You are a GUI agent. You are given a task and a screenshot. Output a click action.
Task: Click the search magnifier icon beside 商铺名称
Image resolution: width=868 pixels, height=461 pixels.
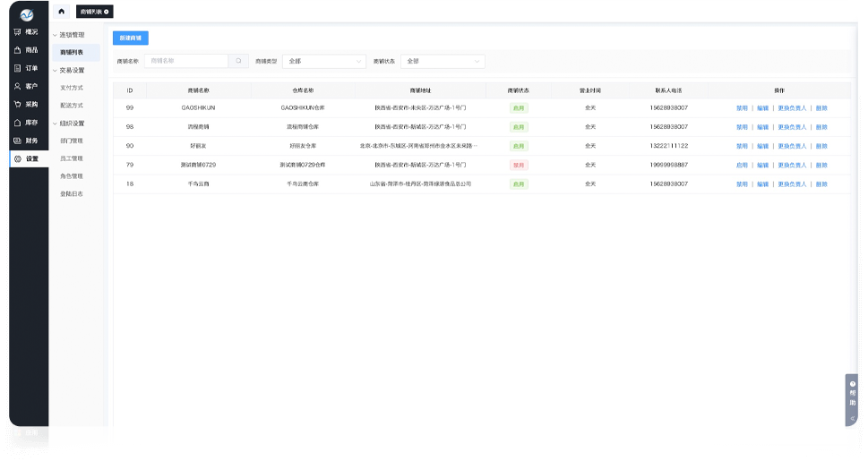[x=238, y=61]
